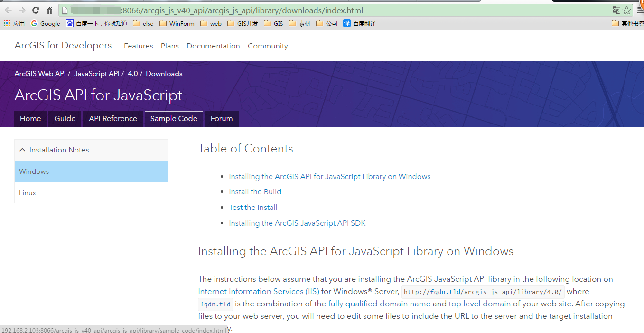Open the GIS bookmark folder
Screen dimensions: 644x333
273,23
